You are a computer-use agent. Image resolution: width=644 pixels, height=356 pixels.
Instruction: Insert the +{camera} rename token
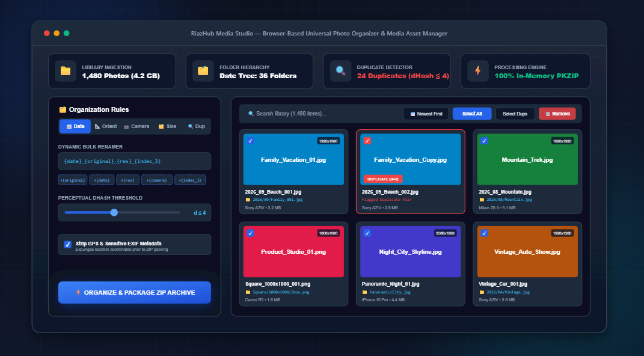(157, 180)
